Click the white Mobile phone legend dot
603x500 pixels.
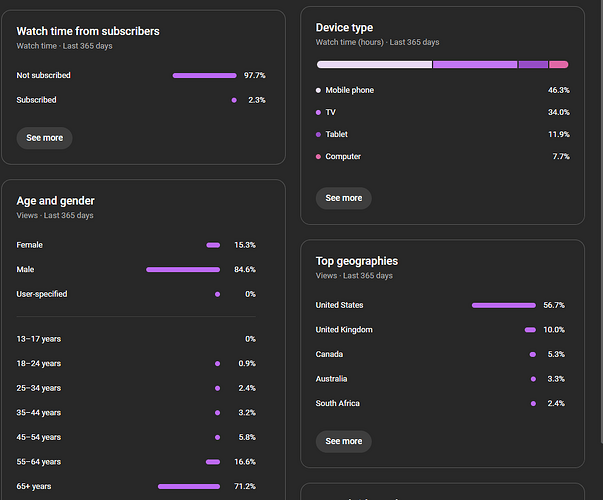(319, 90)
